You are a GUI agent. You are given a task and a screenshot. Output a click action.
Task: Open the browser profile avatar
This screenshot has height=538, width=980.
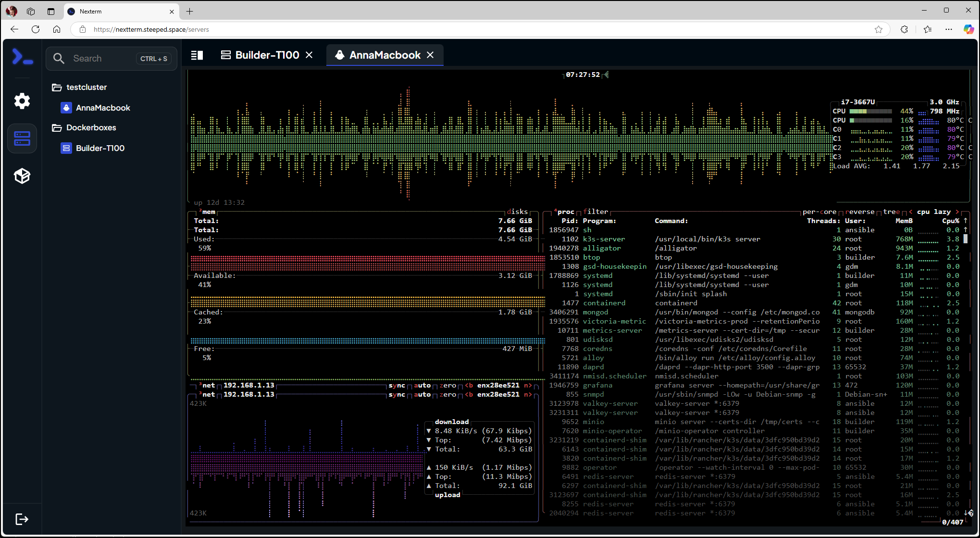point(12,11)
